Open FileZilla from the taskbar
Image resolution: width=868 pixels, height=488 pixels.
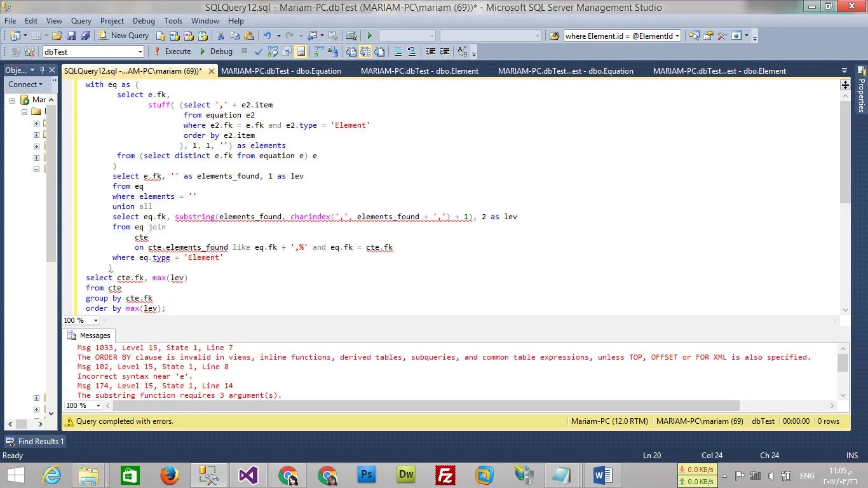click(445, 475)
